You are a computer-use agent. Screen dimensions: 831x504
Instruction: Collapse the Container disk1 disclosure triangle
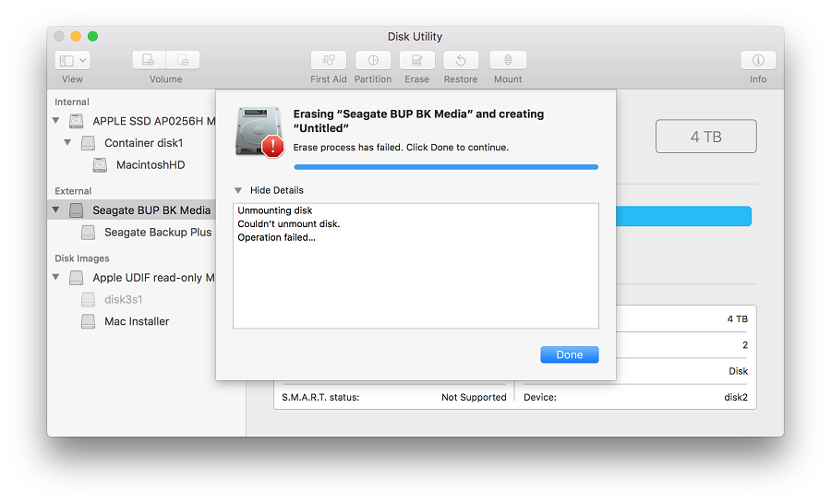pos(67,142)
